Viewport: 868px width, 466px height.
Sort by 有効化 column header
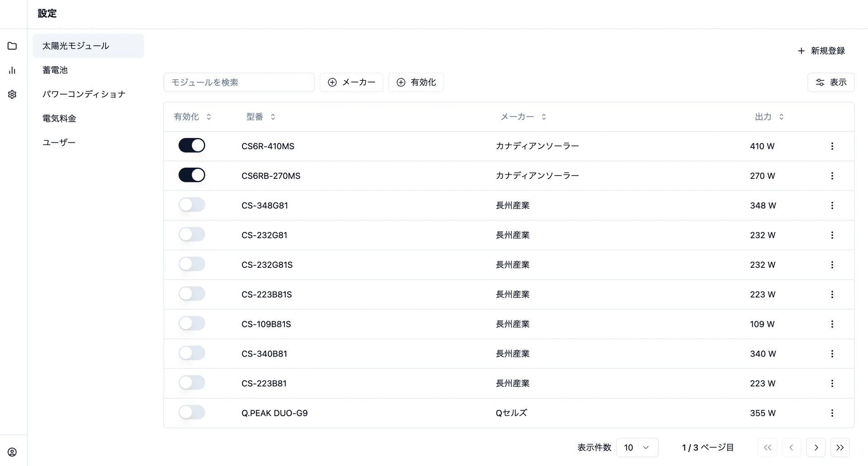click(193, 117)
